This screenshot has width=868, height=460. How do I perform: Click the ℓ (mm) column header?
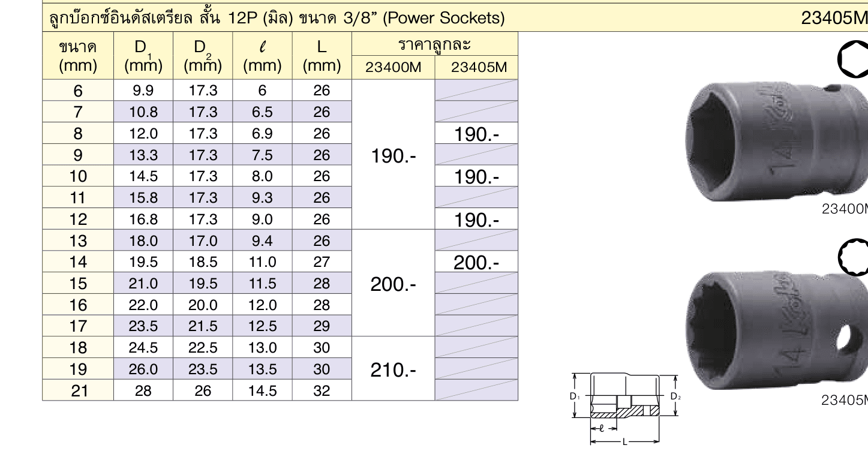click(x=262, y=56)
